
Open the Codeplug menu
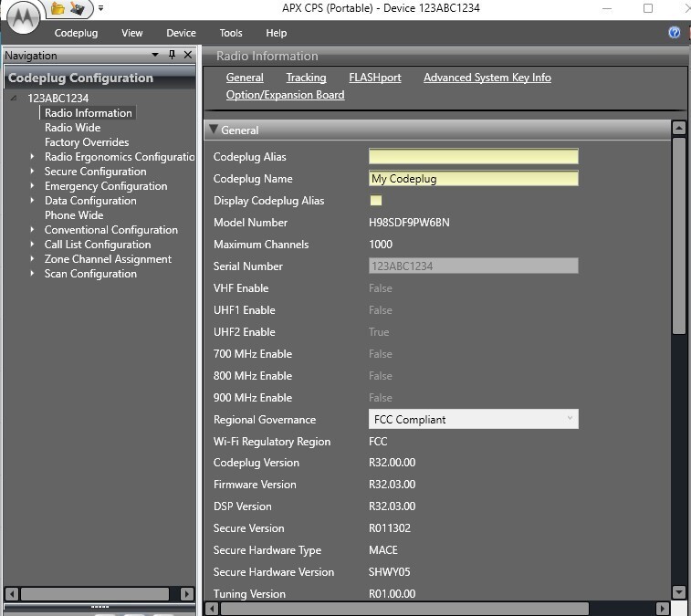pos(77,33)
